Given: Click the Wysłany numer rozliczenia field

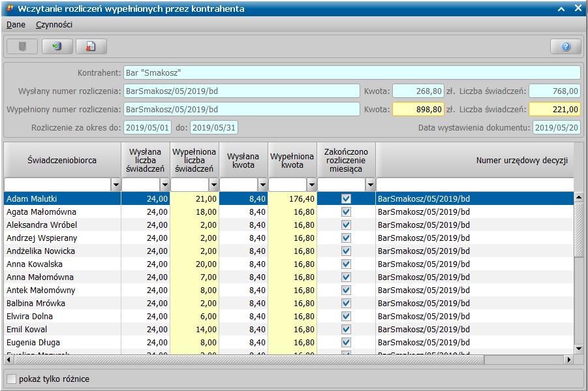Looking at the screenshot, I should click(241, 91).
